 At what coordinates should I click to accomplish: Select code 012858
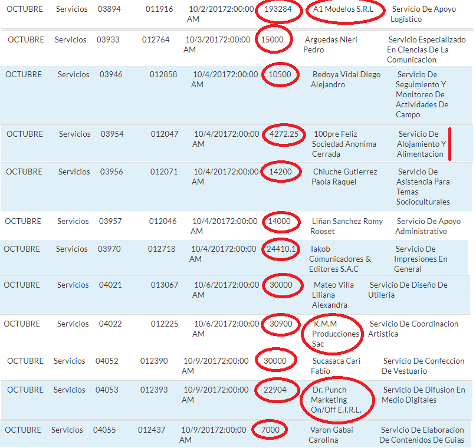point(163,75)
